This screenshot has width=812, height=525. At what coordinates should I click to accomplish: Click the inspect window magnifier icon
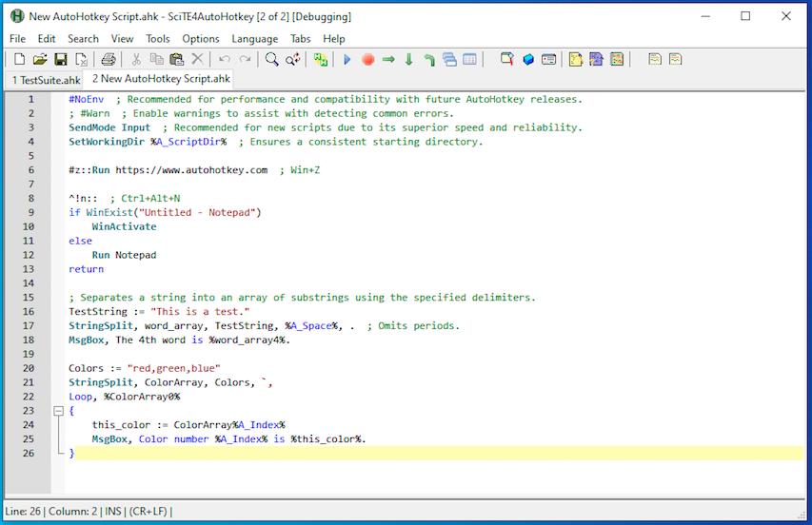tap(507, 60)
